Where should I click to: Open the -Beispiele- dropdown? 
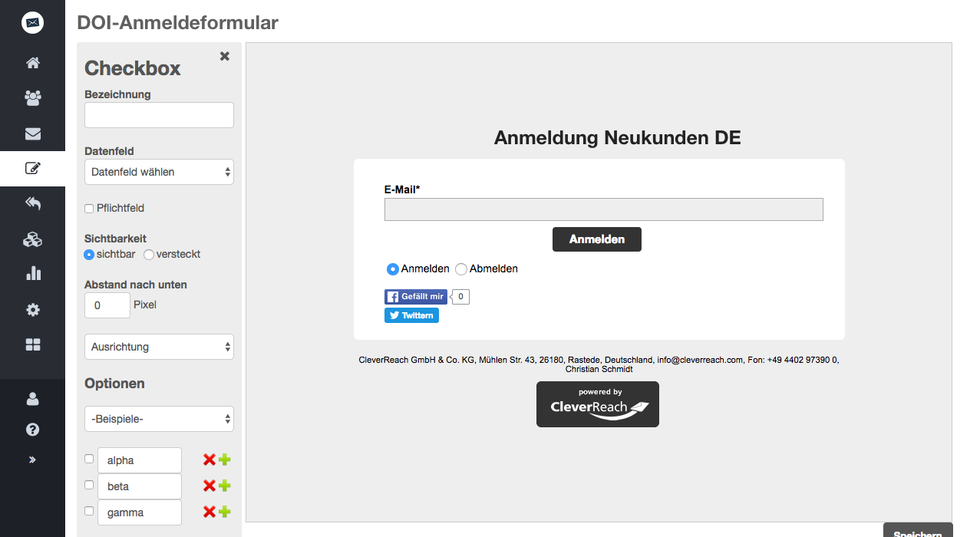click(159, 419)
